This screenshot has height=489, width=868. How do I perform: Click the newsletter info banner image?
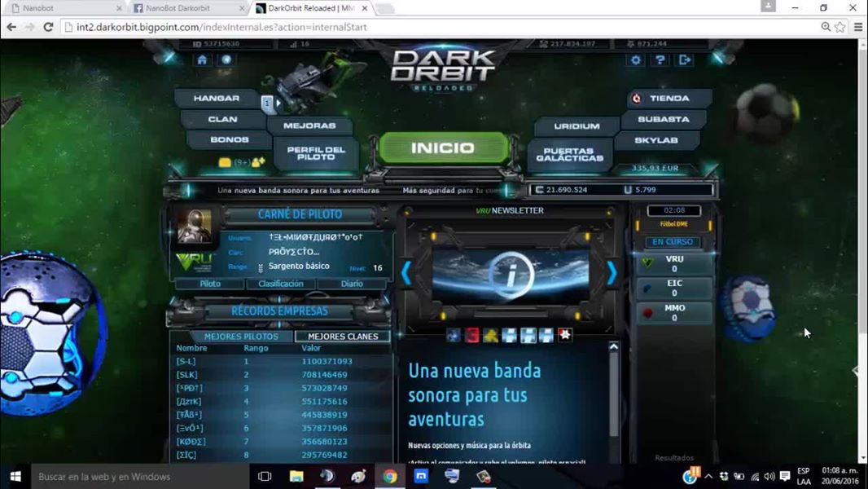pos(511,275)
